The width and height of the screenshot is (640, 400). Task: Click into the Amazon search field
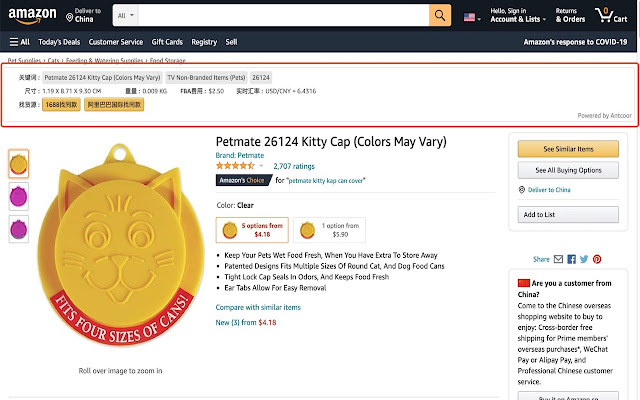(x=283, y=16)
